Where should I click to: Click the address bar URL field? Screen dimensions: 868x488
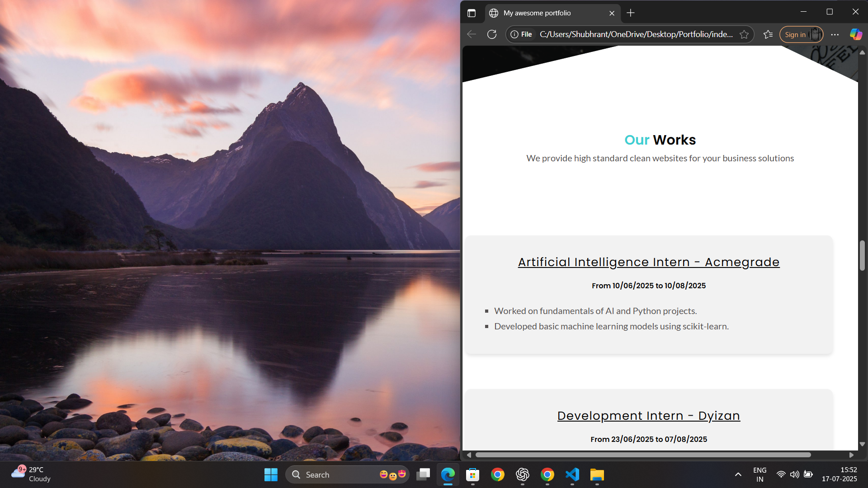coord(636,34)
